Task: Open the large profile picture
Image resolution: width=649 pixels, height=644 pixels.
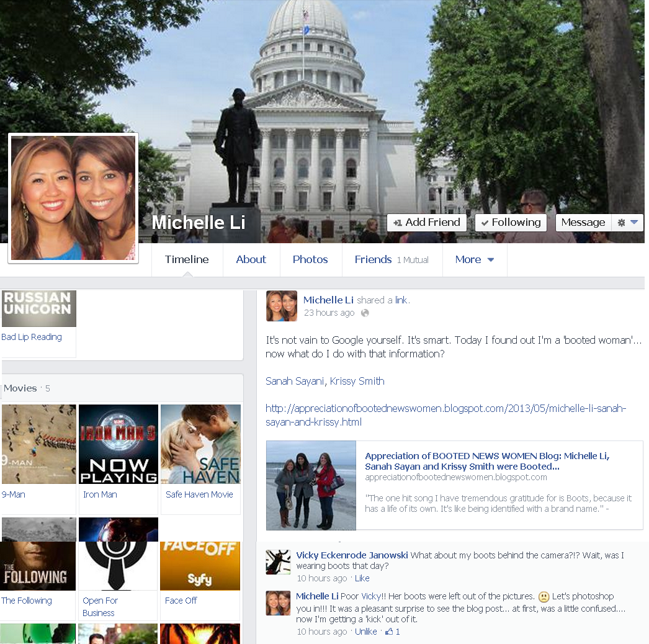Action: coord(73,198)
